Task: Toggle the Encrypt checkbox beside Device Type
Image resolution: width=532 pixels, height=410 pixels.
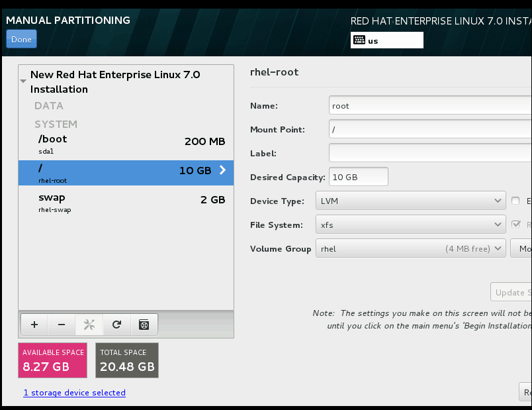Action: pos(516,201)
